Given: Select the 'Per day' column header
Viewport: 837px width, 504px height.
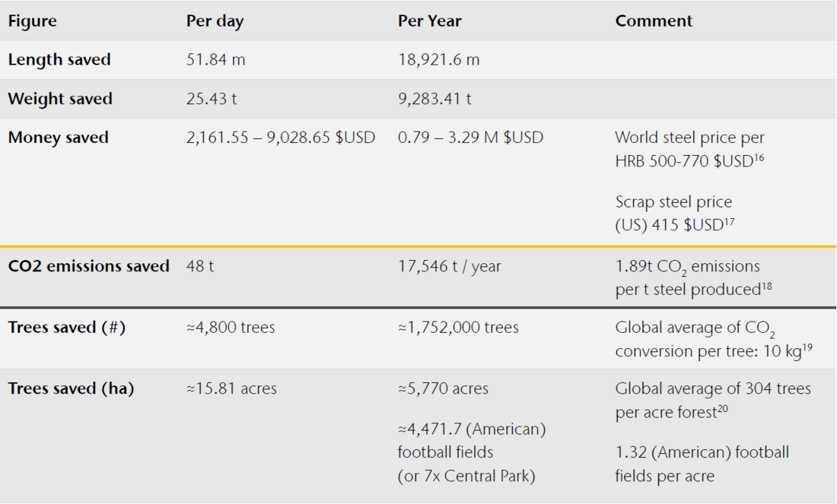Looking at the screenshot, I should (215, 21).
